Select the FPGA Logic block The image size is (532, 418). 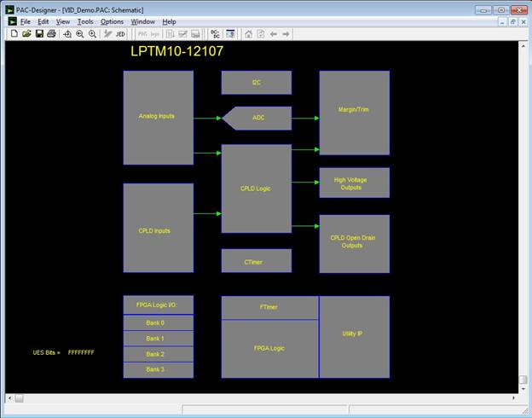270,349
